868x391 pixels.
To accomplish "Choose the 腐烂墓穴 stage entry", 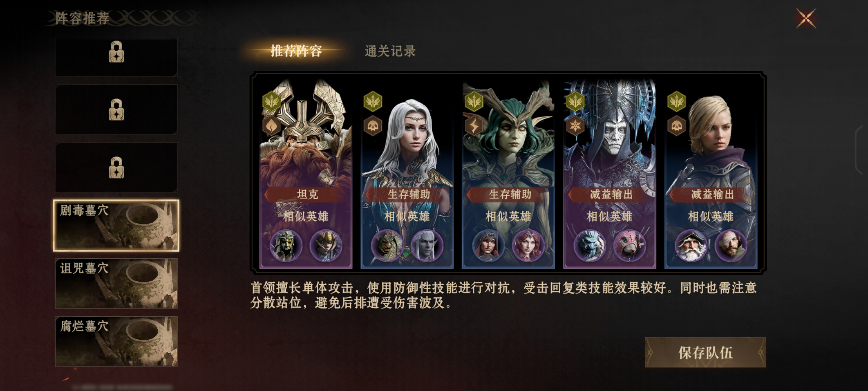I will pyautogui.click(x=116, y=341).
